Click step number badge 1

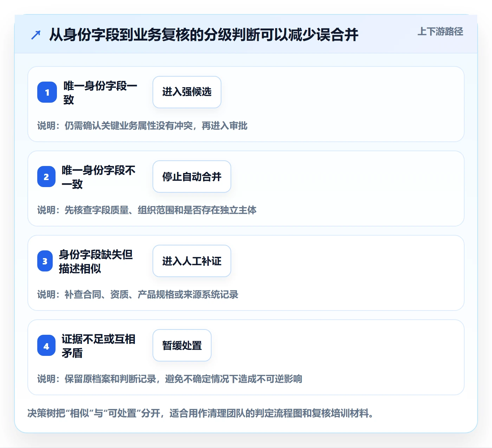pyautogui.click(x=47, y=92)
